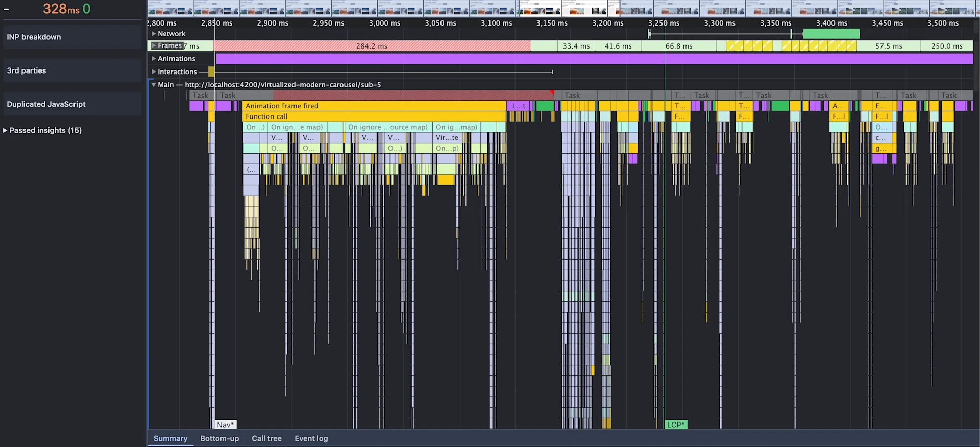The image size is (980, 447).
Task: Open the Duplicated JavaScript insight
Action: tap(72, 104)
